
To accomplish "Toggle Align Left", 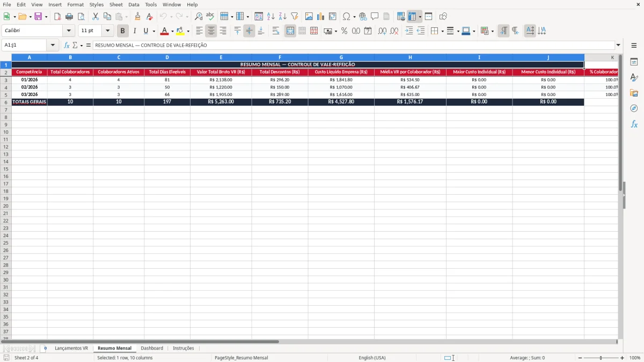I will click(199, 31).
